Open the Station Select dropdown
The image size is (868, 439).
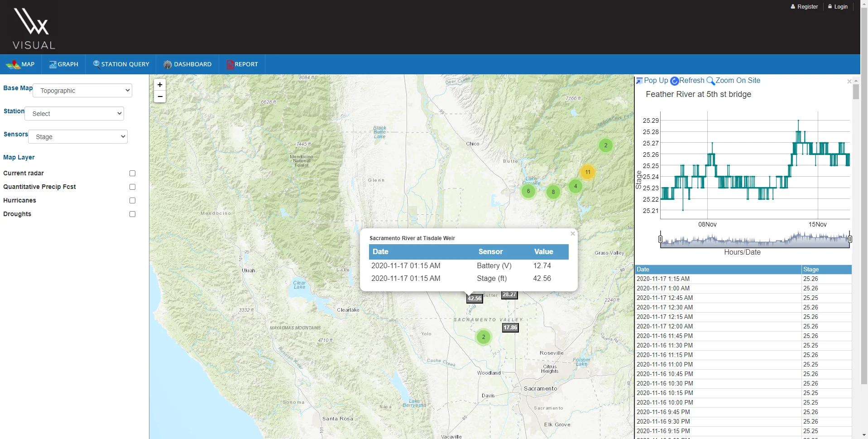74,114
